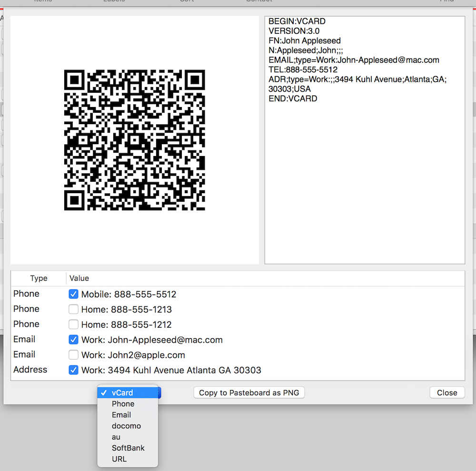This screenshot has width=476, height=471.
Task: Choose au in the format popup menu
Action: click(x=128, y=437)
